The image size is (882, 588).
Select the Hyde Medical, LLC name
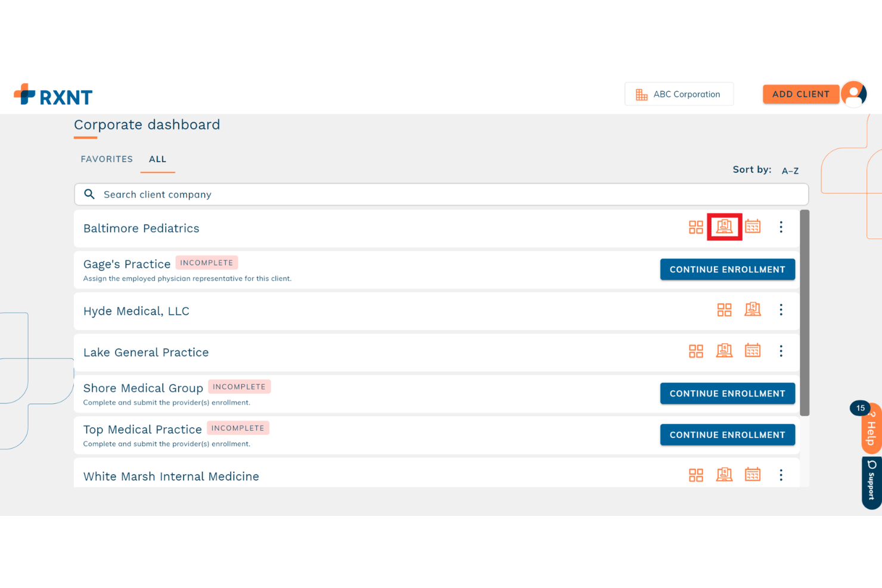[136, 311]
